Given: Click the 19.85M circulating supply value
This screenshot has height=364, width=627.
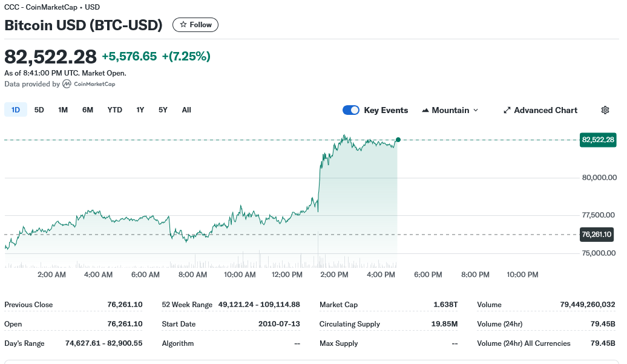Looking at the screenshot, I should tap(444, 323).
